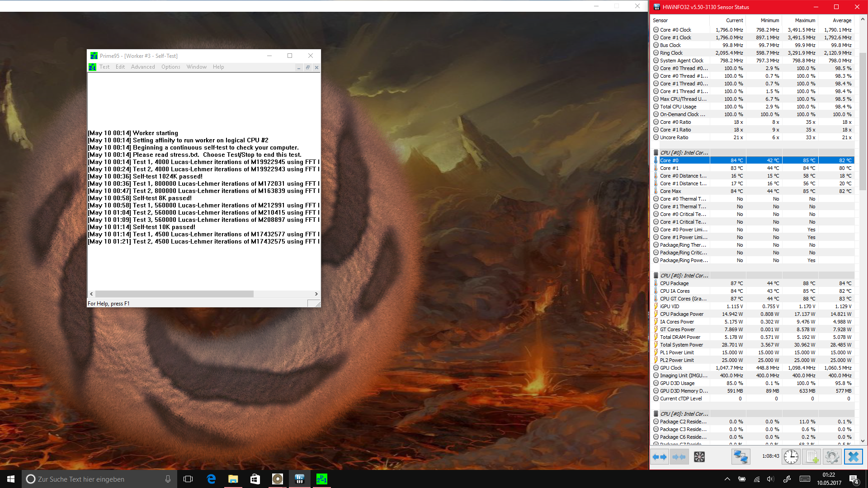Close sensor window with blue X icon
Viewport: 868px width, 488px height.
854,457
